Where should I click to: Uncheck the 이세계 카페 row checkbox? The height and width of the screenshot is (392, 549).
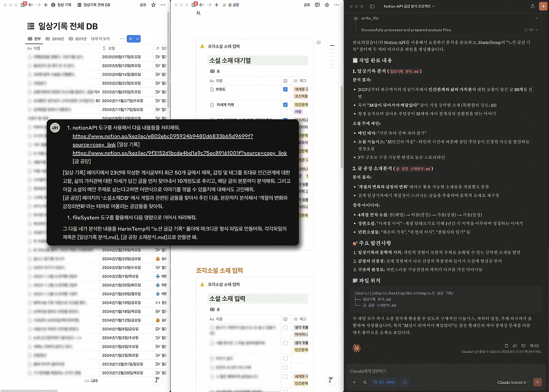point(286,105)
